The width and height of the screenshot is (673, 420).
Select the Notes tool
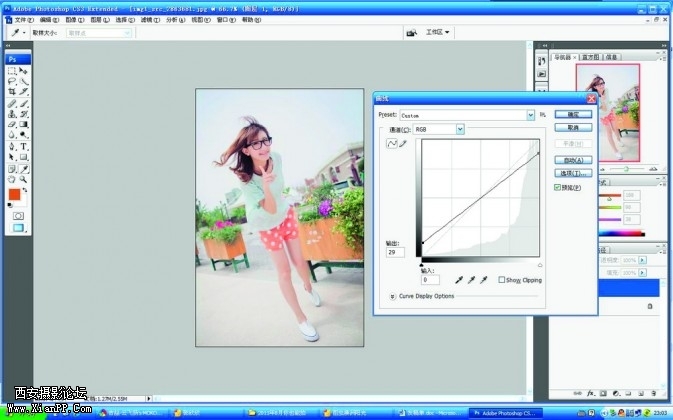pyautogui.click(x=12, y=169)
